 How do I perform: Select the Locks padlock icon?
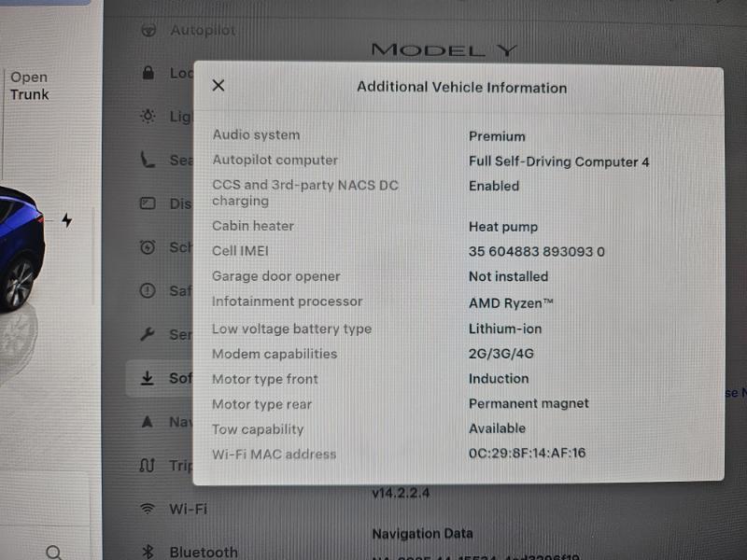click(148, 73)
